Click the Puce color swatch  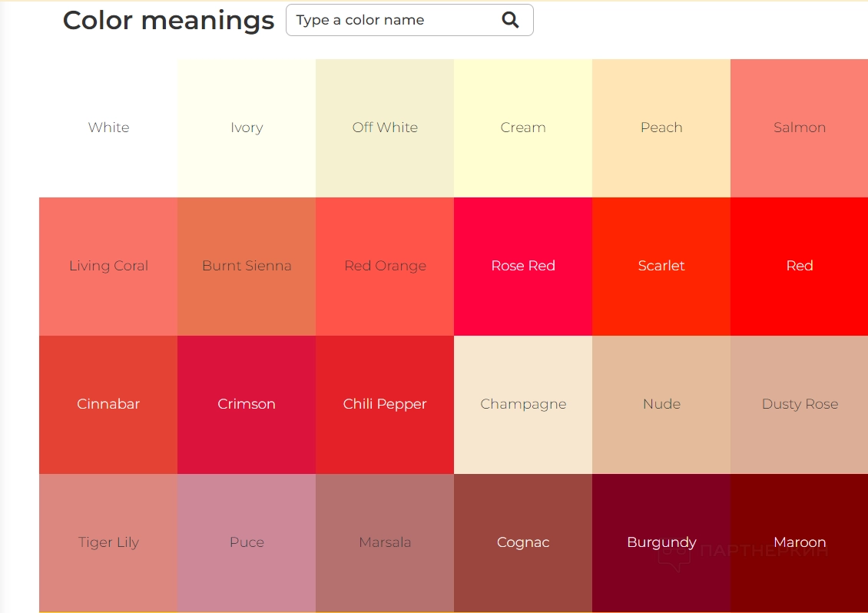click(x=247, y=542)
